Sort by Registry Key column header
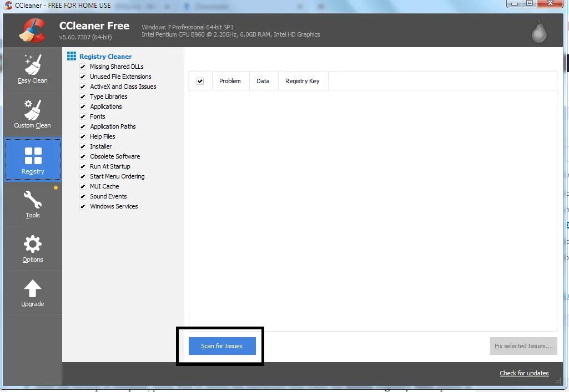The image size is (569, 392). [303, 81]
